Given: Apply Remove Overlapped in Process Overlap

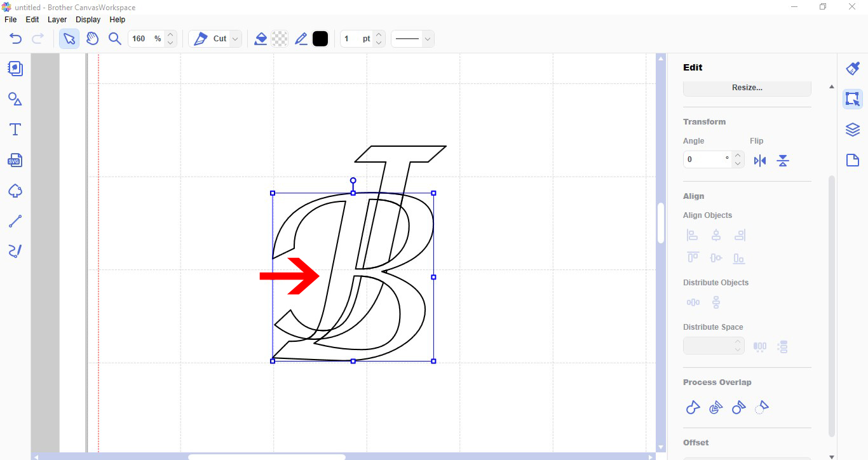Looking at the screenshot, I should 761,407.
